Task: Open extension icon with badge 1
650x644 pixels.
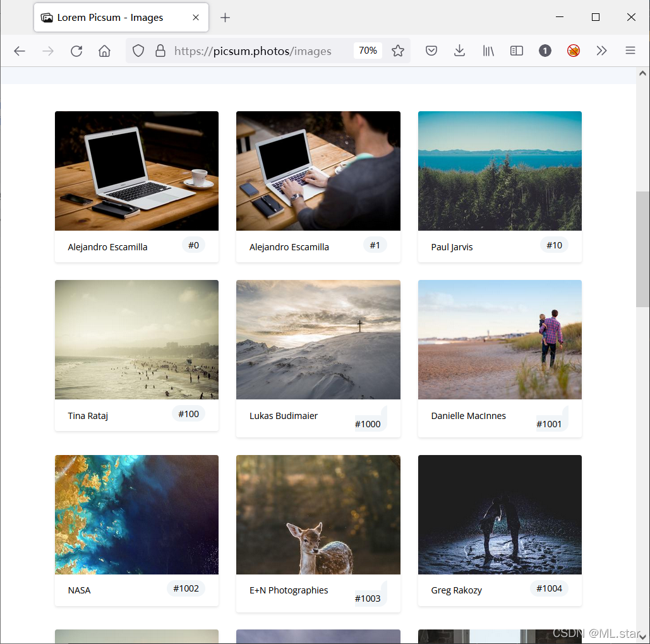Action: 545,51
